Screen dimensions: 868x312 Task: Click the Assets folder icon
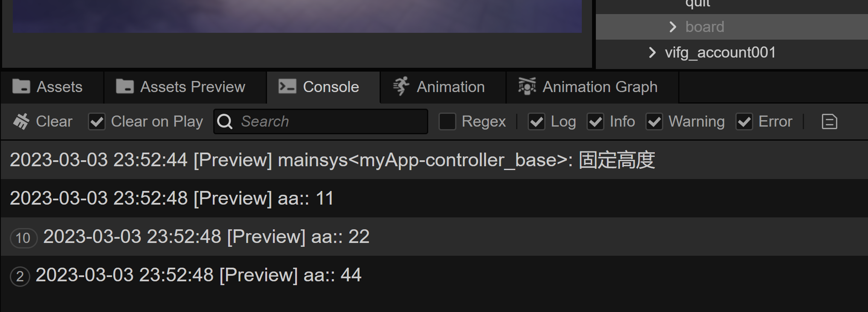pyautogui.click(x=21, y=87)
